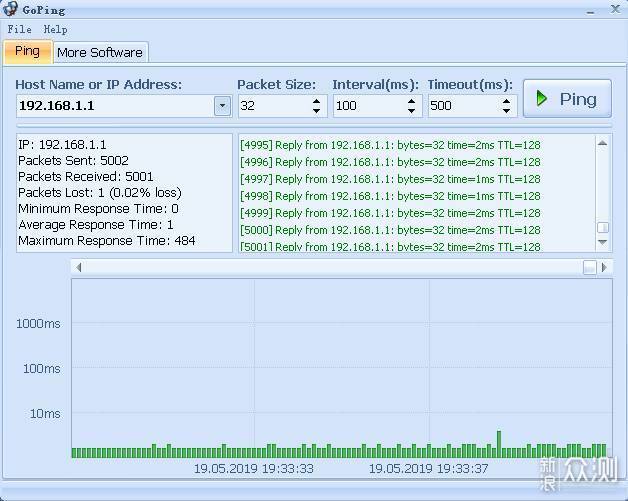Viewport: 628px width, 501px height.
Task: Select the [4995] reply log line
Action: pyautogui.click(x=390, y=145)
